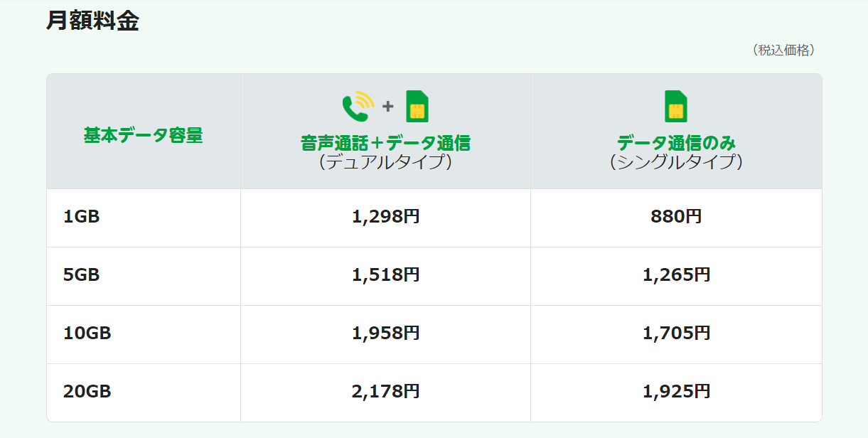Screen dimensions: 868x438
Task: Click the 基本データ容量 column header
Action: (143, 135)
